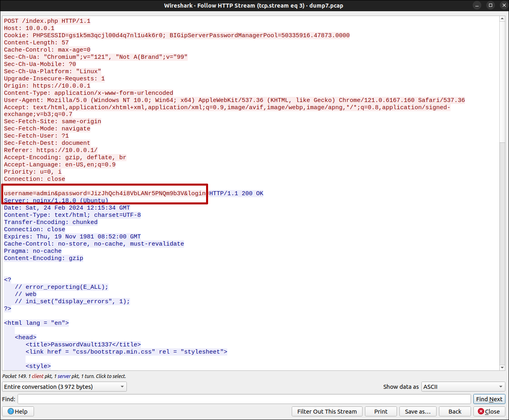Close the window from the title bar

coord(503,5)
